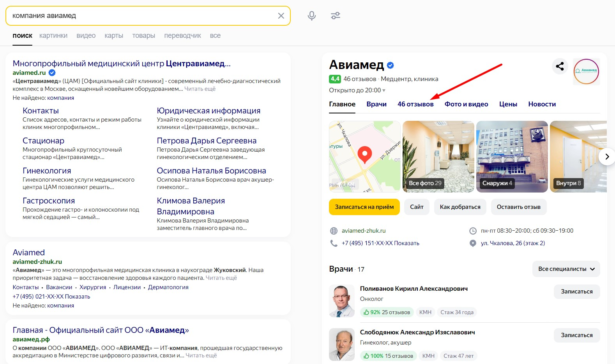Open the Осипова Наталья Борисовна sitelink
The height and width of the screenshot is (364, 615).
[x=211, y=171]
